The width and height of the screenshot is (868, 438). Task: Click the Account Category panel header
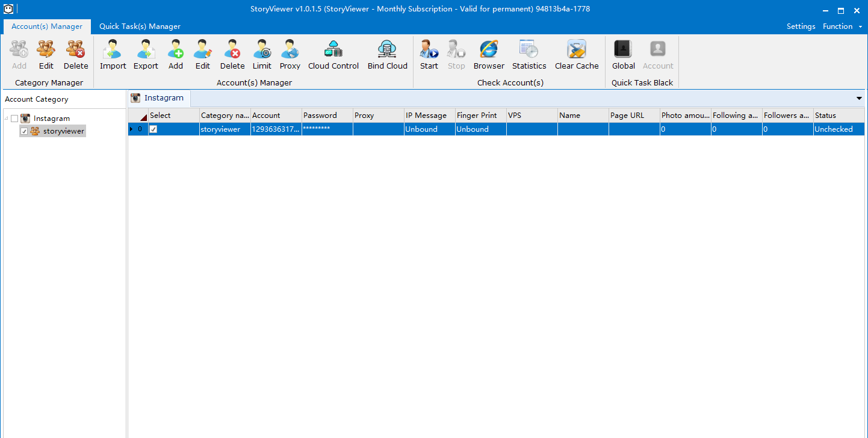point(63,99)
